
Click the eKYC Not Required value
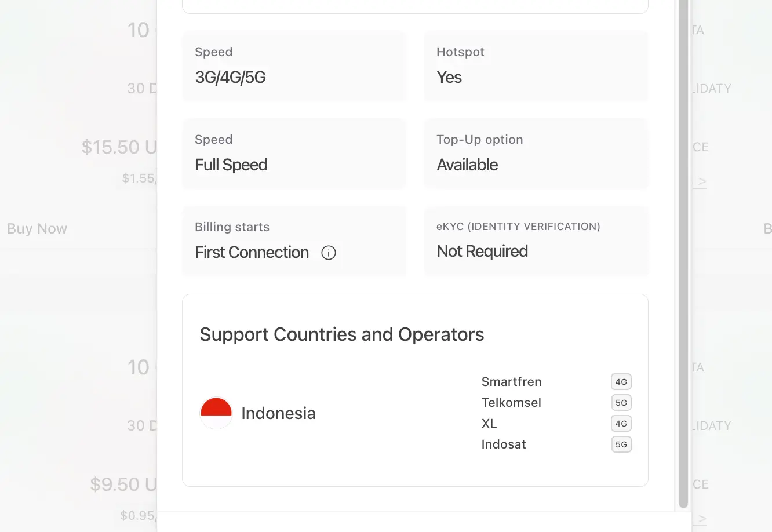pos(482,252)
